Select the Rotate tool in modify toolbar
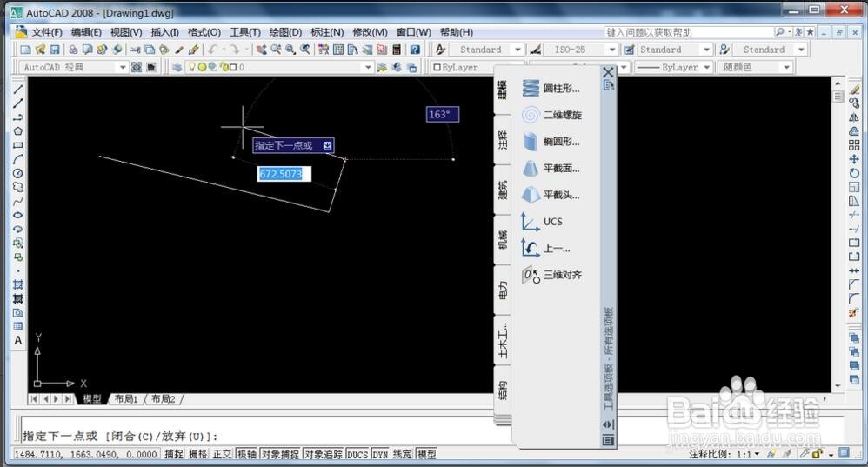 click(x=854, y=173)
